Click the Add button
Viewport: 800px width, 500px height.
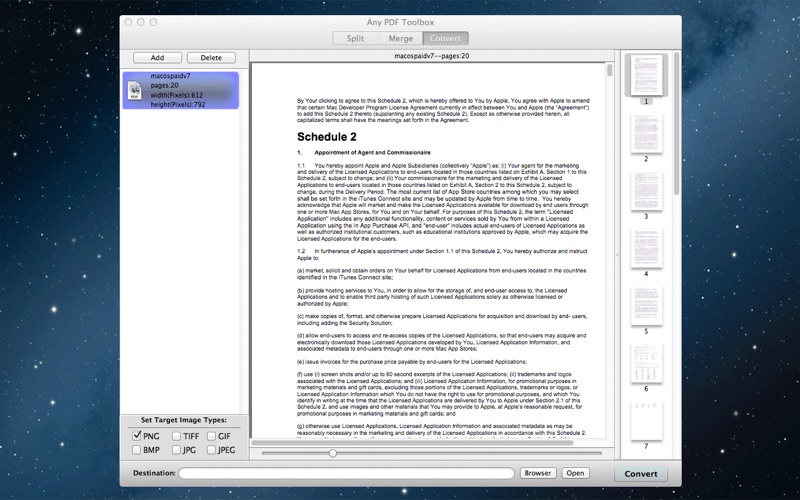[x=157, y=58]
